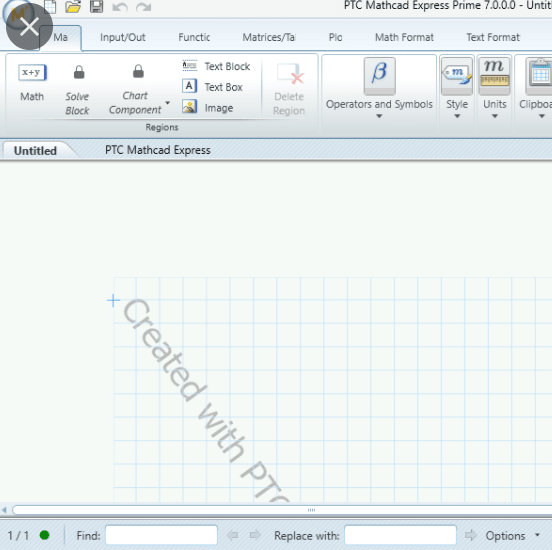Click the worksheet grid near blue cursor
Screen dimensions: 552x550
point(113,301)
